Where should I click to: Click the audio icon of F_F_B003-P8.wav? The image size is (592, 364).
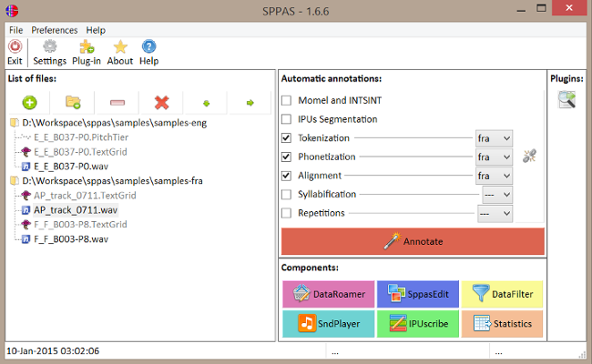point(26,239)
